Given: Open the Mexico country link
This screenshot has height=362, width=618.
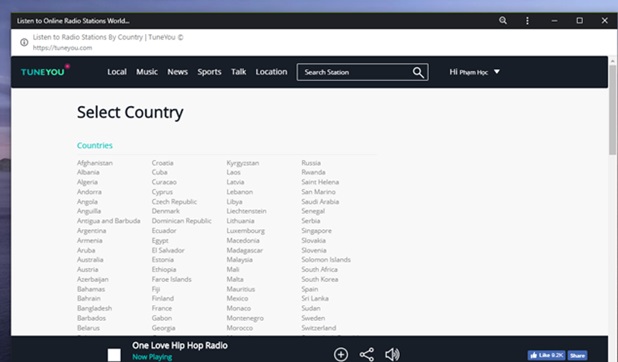Looking at the screenshot, I should tap(237, 299).
